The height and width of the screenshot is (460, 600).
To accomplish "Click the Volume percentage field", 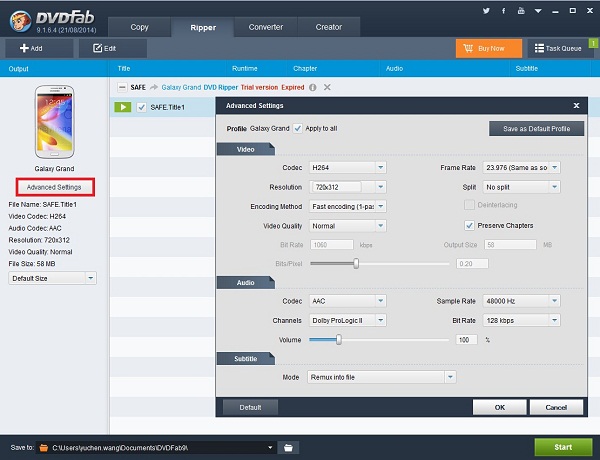I will click(466, 339).
